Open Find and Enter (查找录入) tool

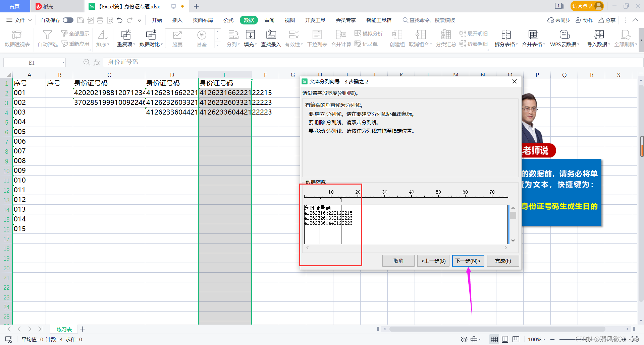pos(271,38)
